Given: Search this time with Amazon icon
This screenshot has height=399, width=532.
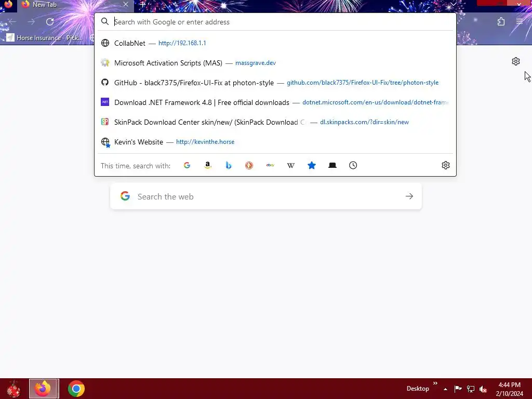Looking at the screenshot, I should (x=208, y=165).
